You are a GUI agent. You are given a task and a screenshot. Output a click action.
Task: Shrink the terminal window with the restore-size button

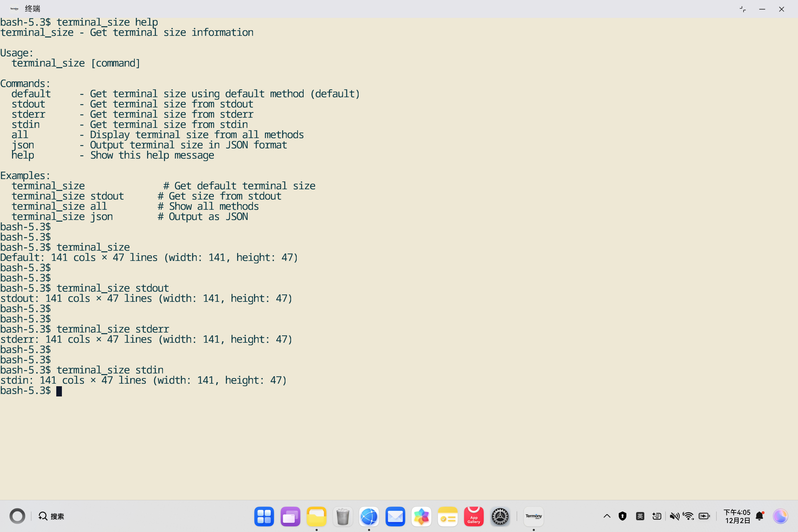[743, 9]
